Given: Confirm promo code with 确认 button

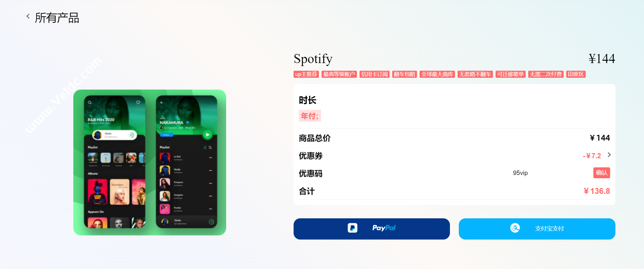Looking at the screenshot, I should (x=602, y=173).
